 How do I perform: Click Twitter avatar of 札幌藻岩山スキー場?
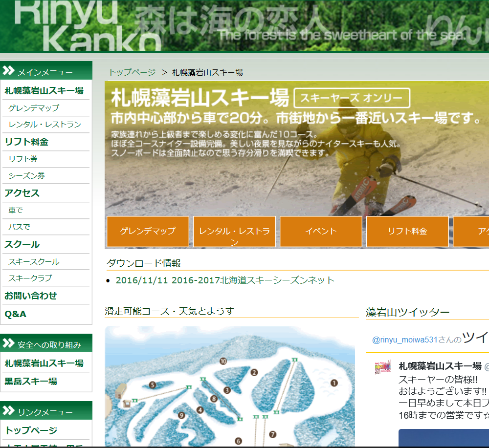(383, 367)
